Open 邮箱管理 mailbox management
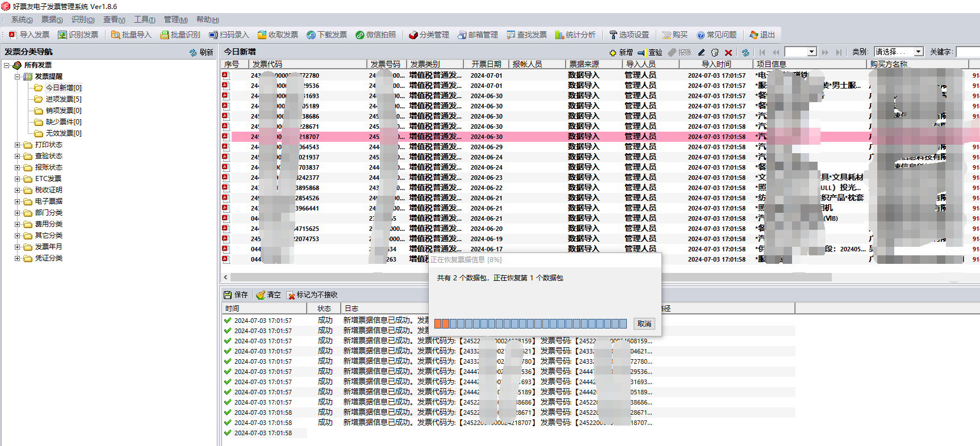The height and width of the screenshot is (446, 980). (478, 35)
